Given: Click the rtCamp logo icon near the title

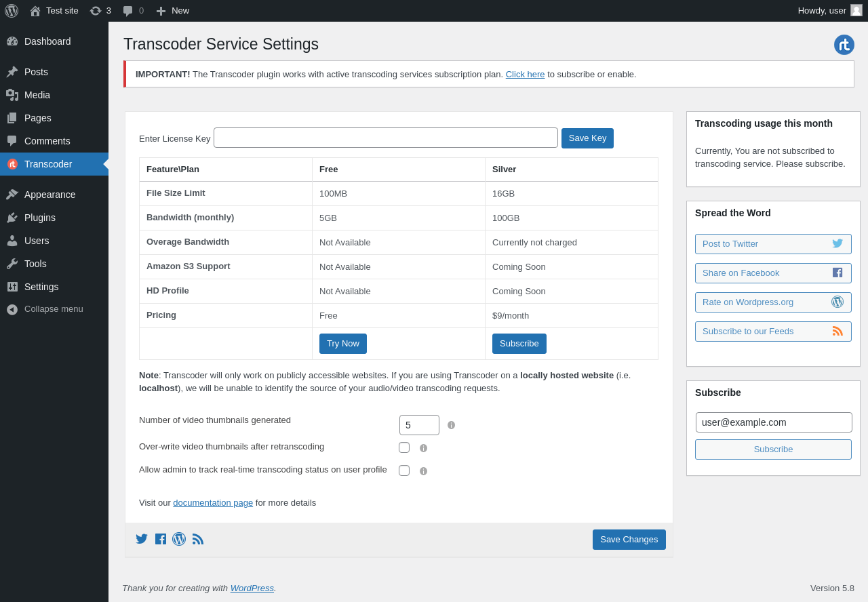Looking at the screenshot, I should [844, 45].
